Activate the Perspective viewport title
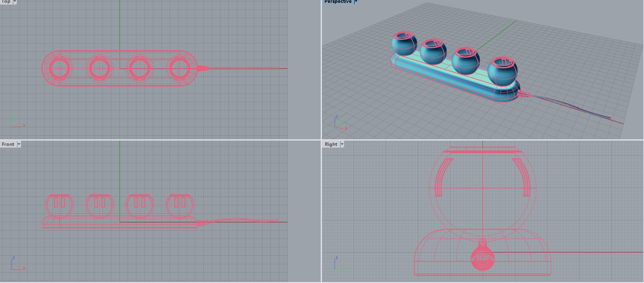Image resolution: width=644 pixels, height=283 pixels. 338,2
